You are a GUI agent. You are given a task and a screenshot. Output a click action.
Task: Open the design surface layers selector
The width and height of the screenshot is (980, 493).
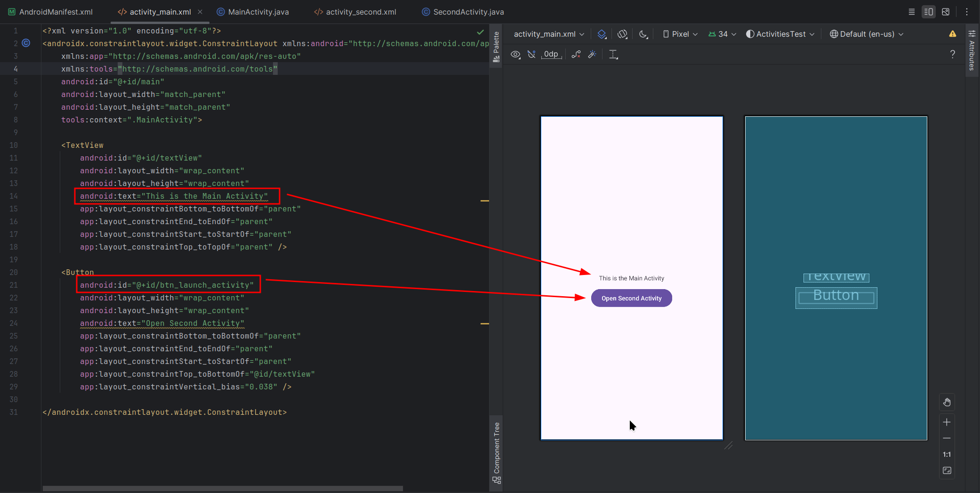pyautogui.click(x=602, y=34)
